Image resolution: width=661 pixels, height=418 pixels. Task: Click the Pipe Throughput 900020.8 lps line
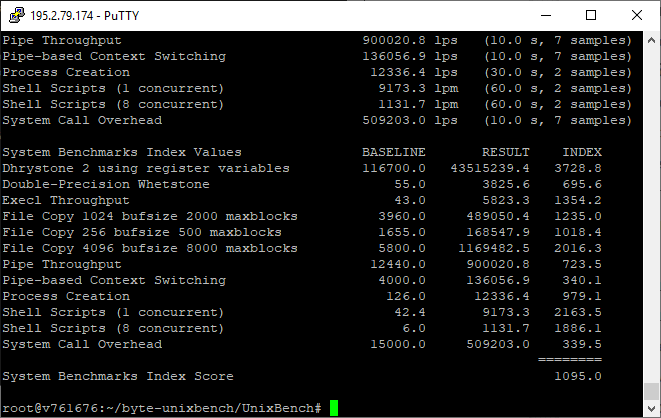(x=317, y=40)
